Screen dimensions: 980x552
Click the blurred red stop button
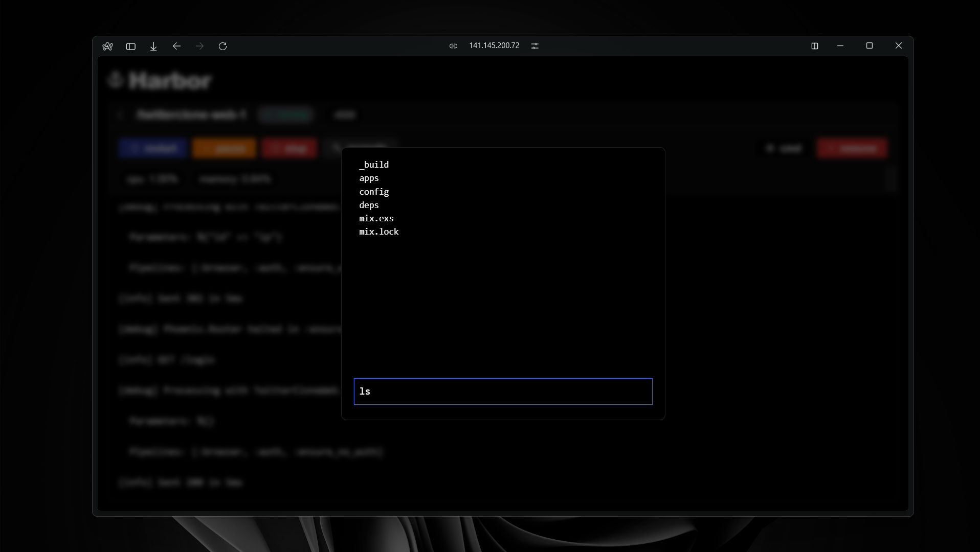(x=289, y=148)
